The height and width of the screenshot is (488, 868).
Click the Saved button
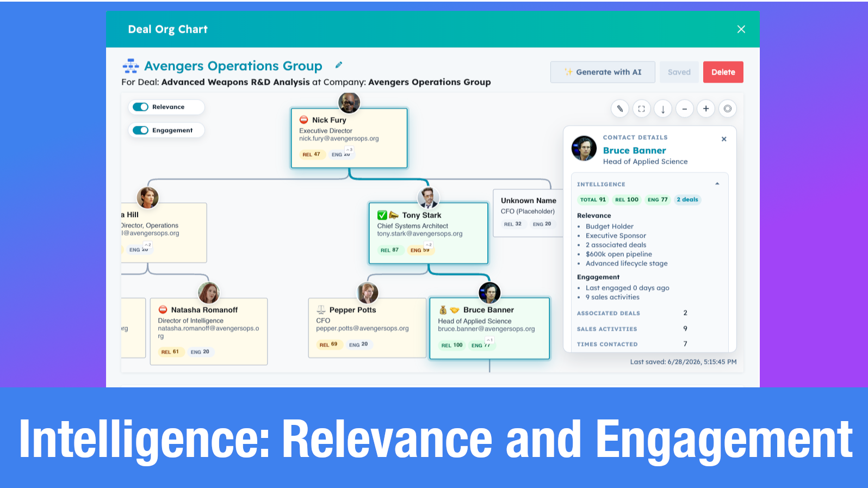[x=679, y=72]
